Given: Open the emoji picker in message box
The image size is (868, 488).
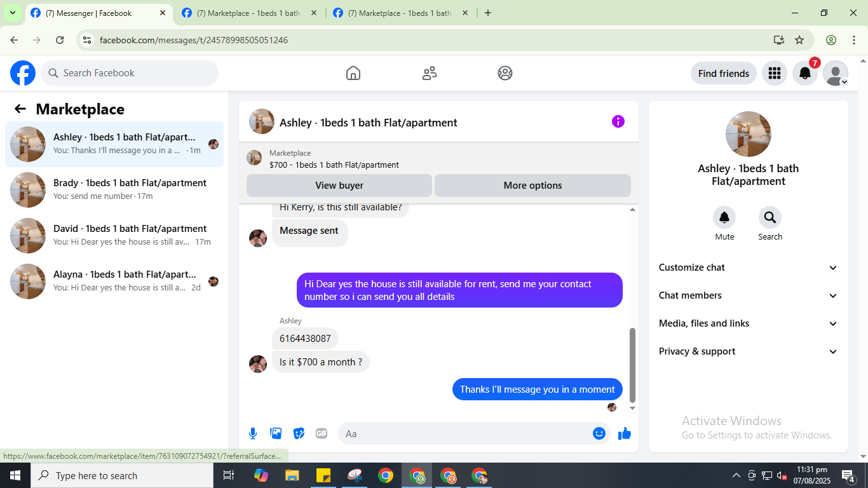Looking at the screenshot, I should (x=599, y=433).
